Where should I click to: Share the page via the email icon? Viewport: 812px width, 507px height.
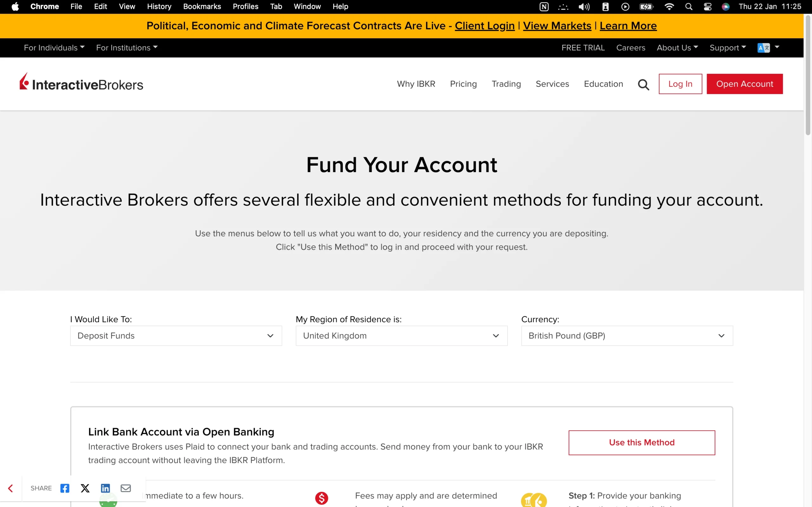(126, 488)
